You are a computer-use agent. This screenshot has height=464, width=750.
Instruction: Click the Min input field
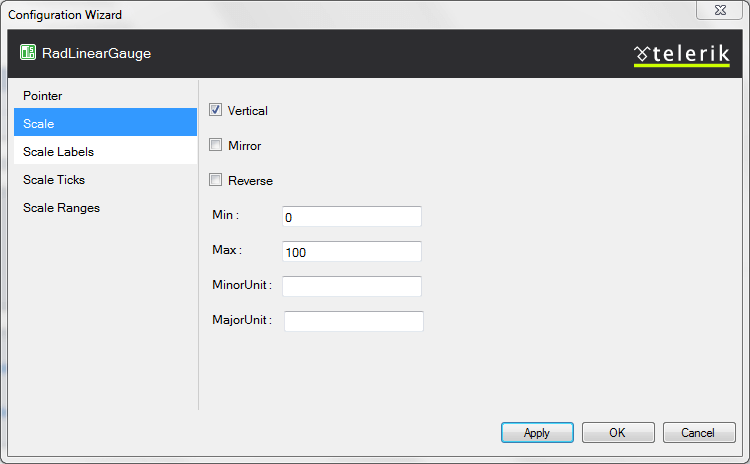click(352, 217)
